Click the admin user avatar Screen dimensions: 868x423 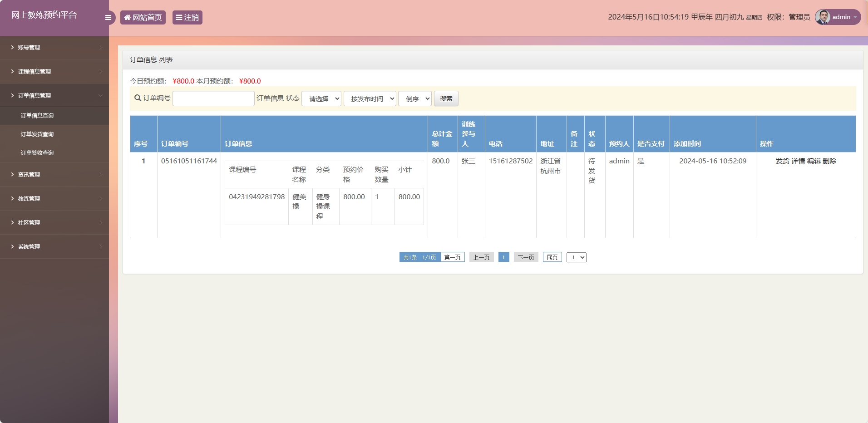tap(823, 17)
